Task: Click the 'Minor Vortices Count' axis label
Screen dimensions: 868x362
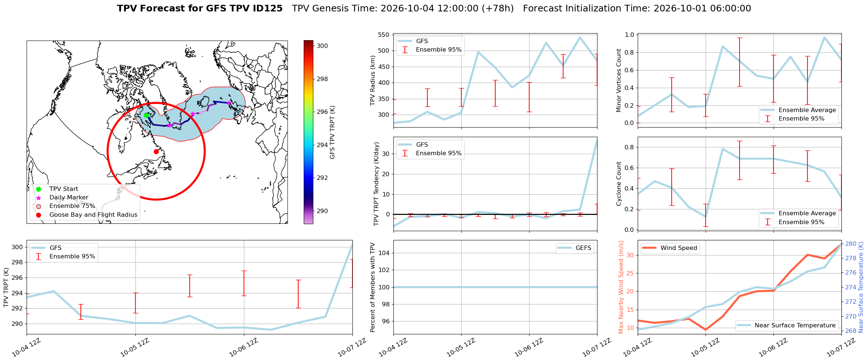Action: tap(619, 80)
